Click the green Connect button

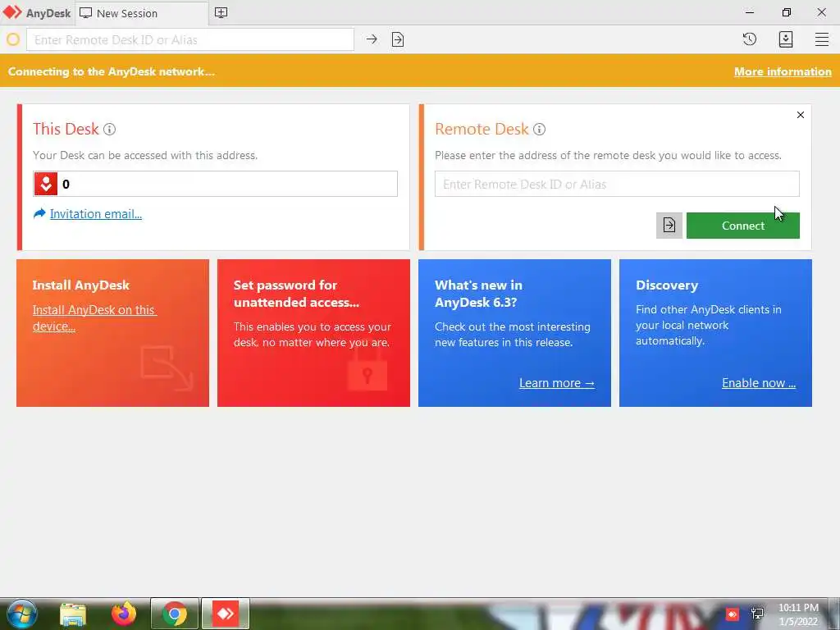tap(743, 226)
